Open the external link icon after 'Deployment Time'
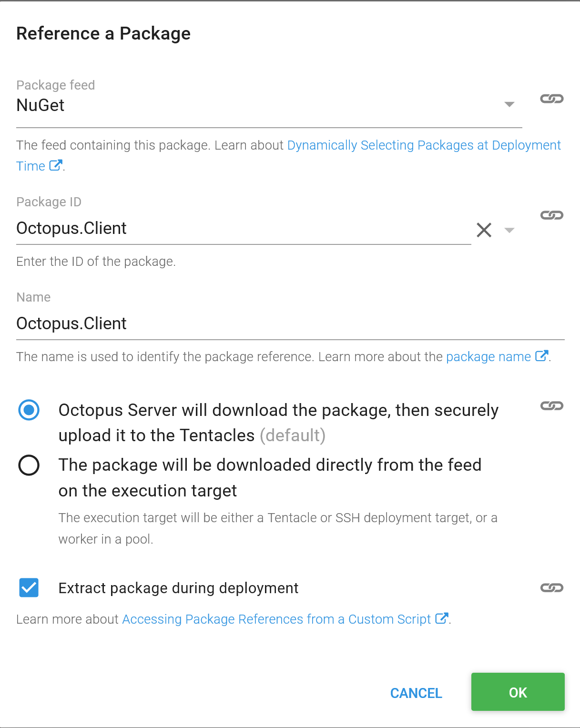The width and height of the screenshot is (580, 728). tap(55, 165)
